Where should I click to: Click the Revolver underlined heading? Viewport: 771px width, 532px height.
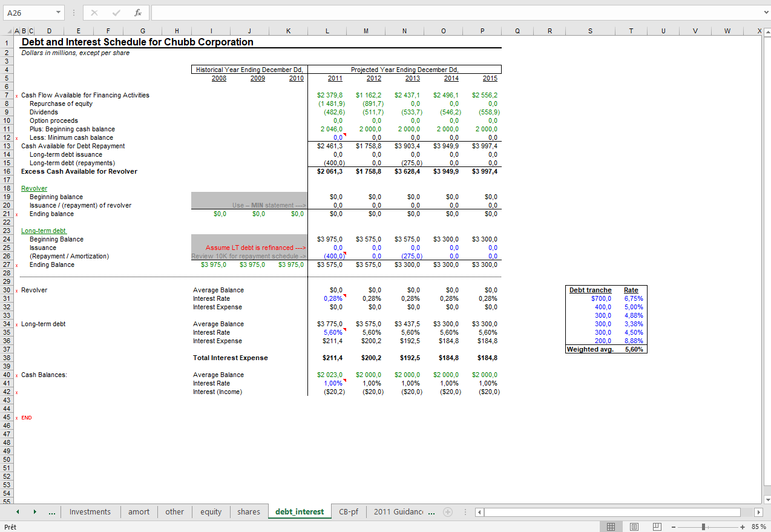point(34,188)
